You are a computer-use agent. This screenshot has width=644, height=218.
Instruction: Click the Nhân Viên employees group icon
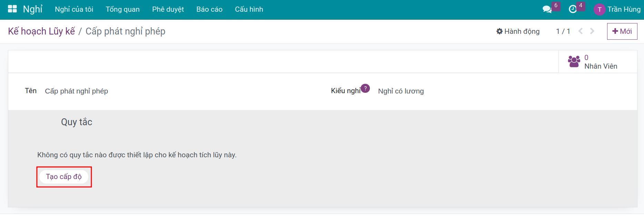[574, 62]
